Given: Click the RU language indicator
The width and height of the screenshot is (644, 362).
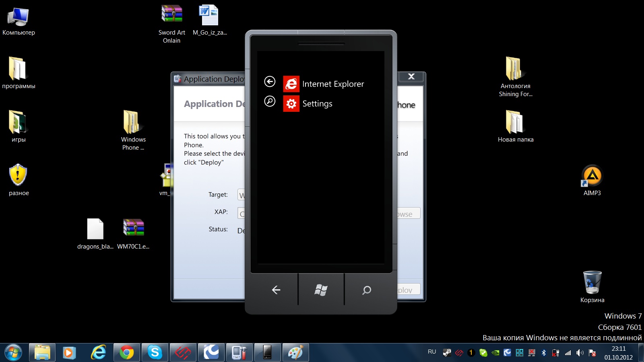Looking at the screenshot, I should (x=432, y=352).
